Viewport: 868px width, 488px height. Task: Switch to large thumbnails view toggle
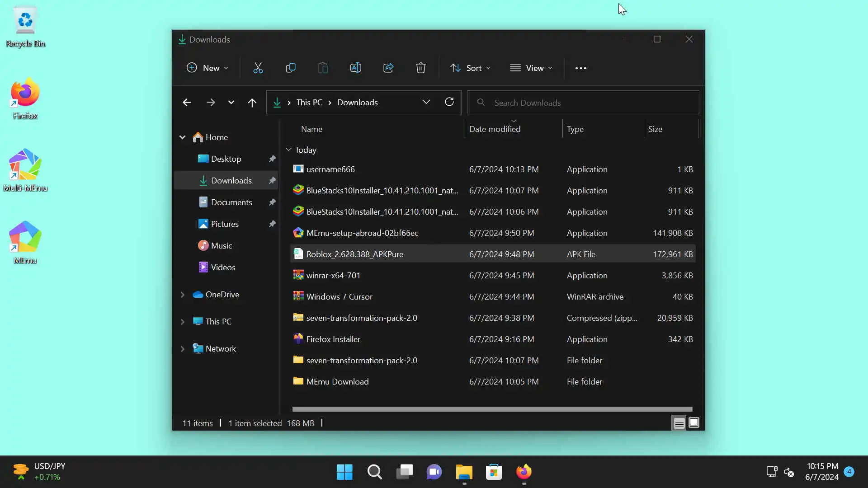click(693, 423)
